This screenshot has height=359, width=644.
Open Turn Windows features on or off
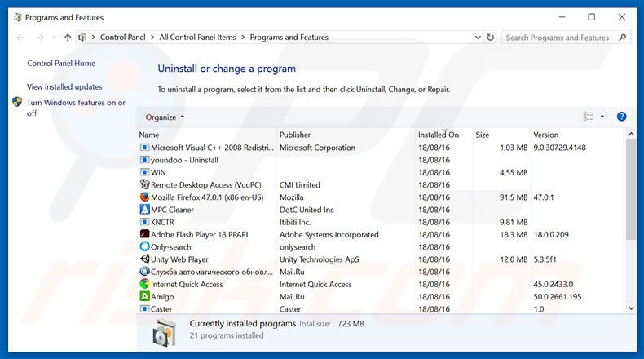coord(76,108)
